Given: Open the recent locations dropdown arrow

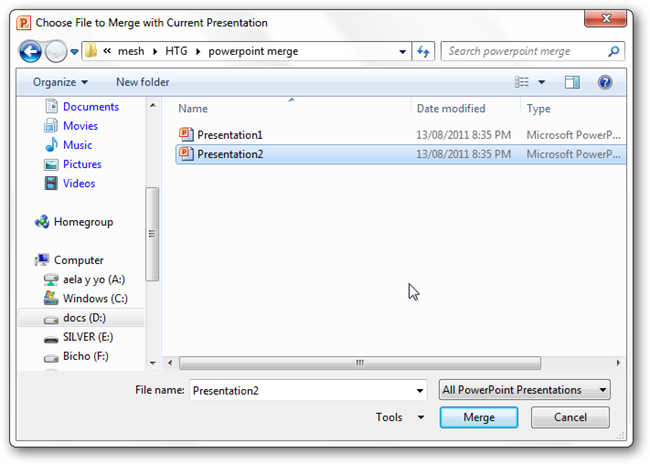Looking at the screenshot, I should coord(74,52).
